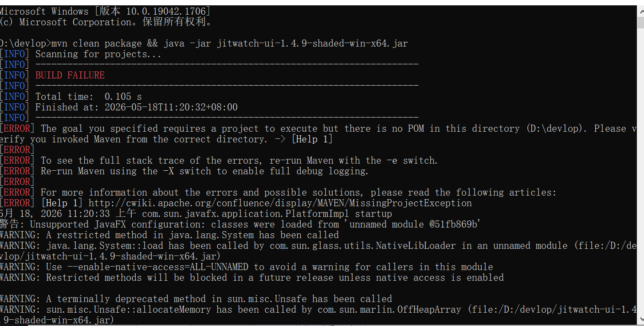The height and width of the screenshot is (326, 644).
Task: Click the java.lang.System::load warning line
Action: pyautogui.click(x=318, y=251)
